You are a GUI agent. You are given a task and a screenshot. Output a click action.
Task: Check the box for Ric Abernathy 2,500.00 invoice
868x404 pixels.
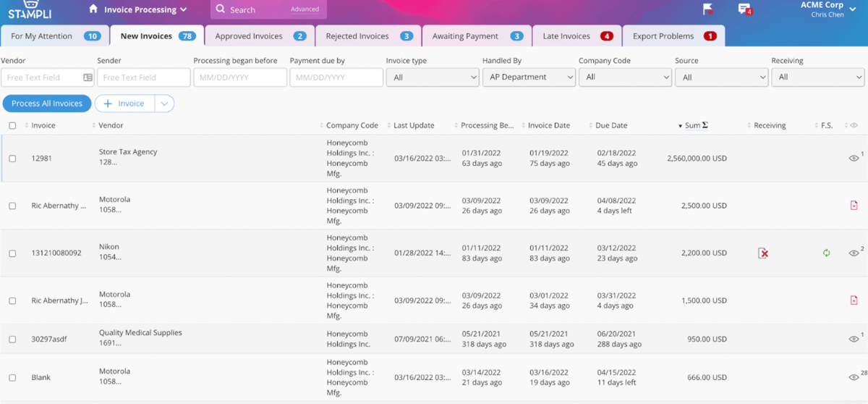[12, 206]
